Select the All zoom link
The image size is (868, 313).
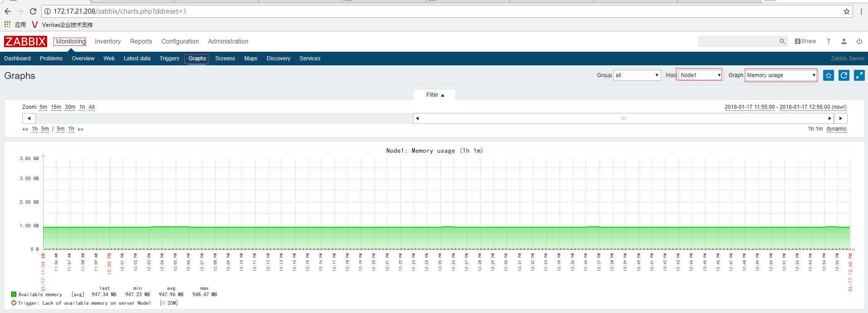92,107
